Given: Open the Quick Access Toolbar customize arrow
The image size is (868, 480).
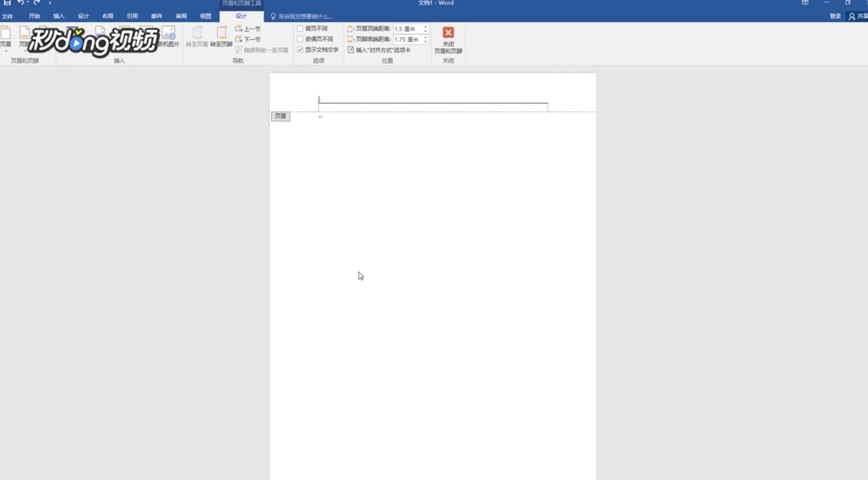Looking at the screenshot, I should (x=50, y=3).
